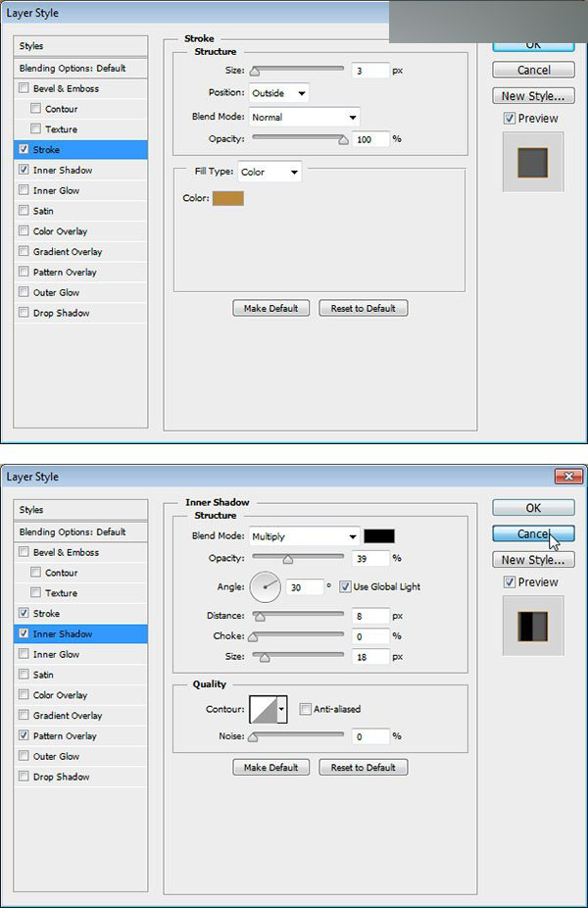Uncheck Pattern Overlay in Inner Shadow dialog

click(x=24, y=735)
